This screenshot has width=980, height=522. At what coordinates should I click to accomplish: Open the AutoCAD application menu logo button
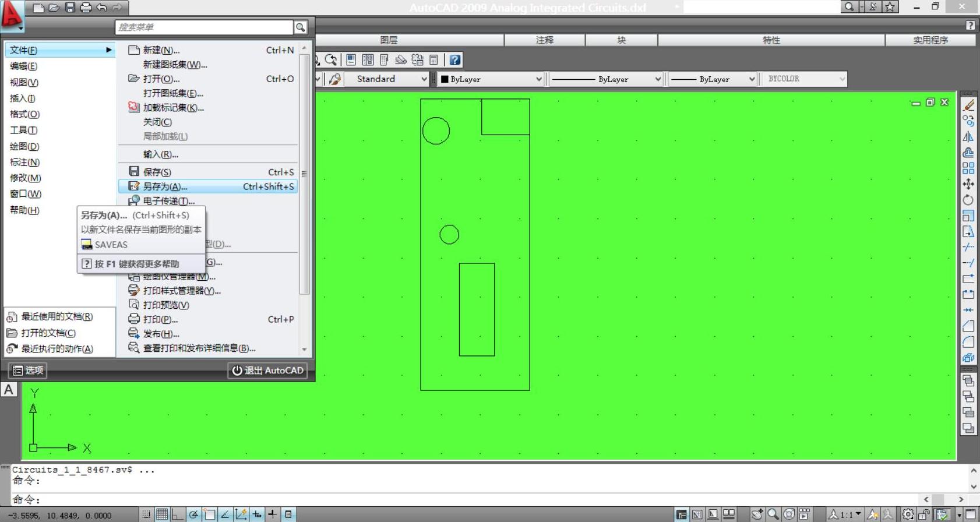(12, 15)
